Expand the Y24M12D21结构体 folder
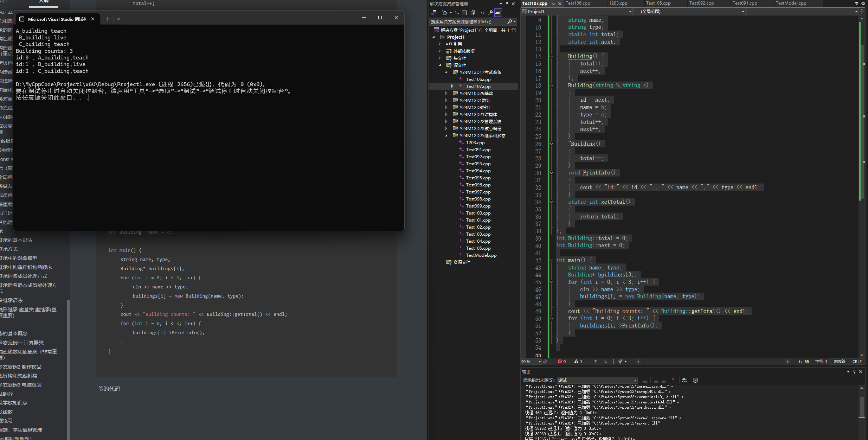The width and height of the screenshot is (868, 440). click(x=446, y=114)
